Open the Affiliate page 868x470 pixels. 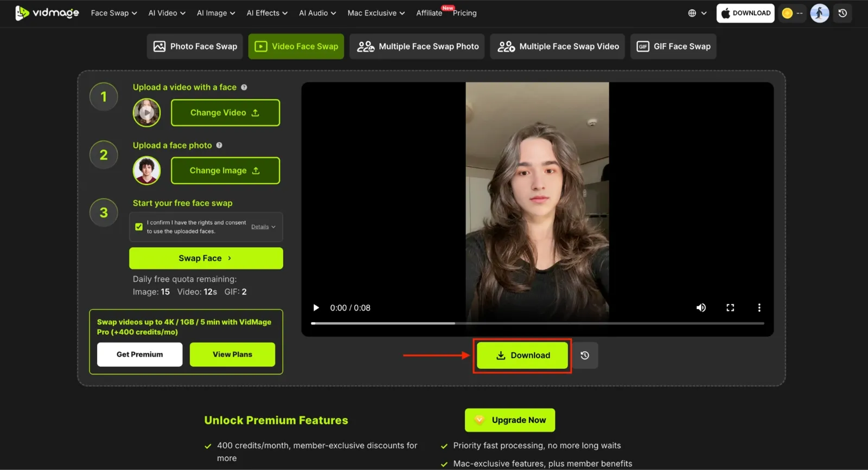pyautogui.click(x=429, y=13)
